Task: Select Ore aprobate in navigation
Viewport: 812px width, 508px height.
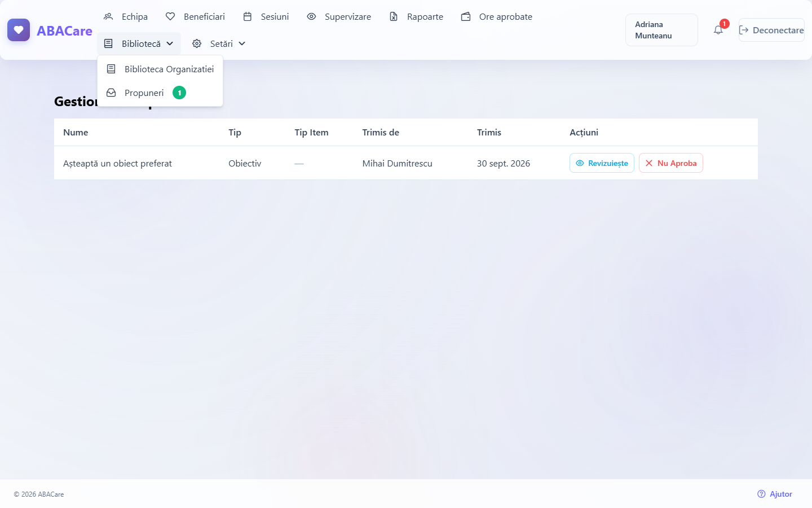Action: [497, 16]
